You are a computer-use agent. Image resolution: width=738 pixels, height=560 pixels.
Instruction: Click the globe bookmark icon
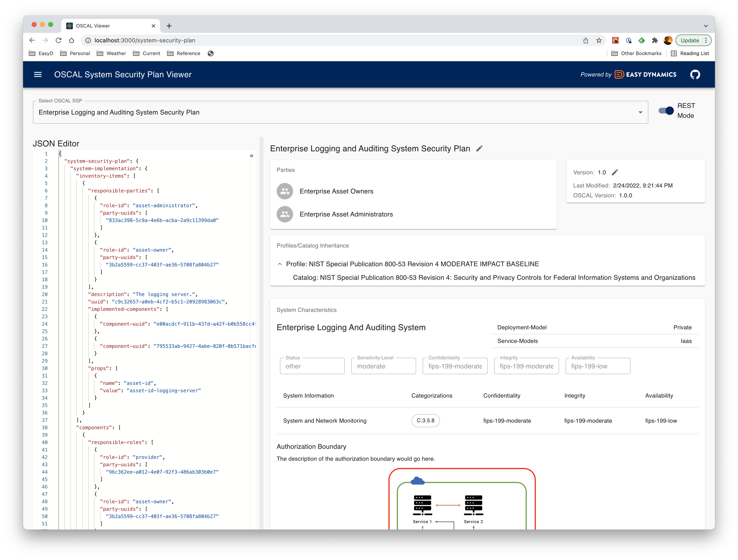[x=211, y=53]
